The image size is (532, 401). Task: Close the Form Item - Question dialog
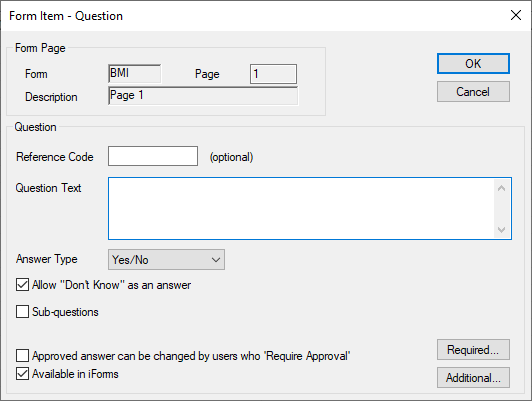click(516, 15)
